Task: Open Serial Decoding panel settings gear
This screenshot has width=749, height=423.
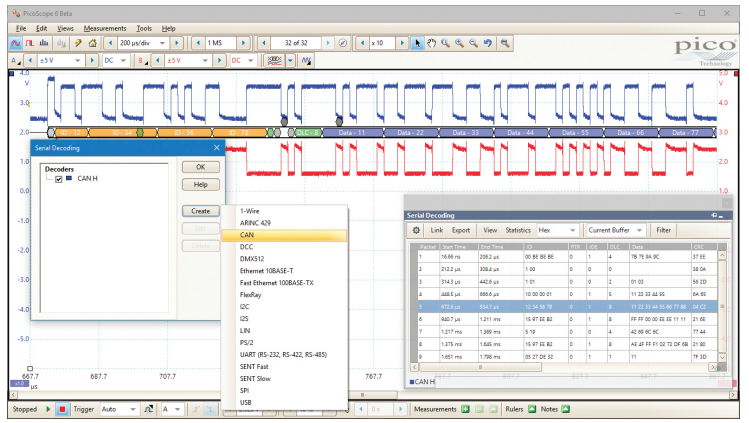Action: (416, 230)
